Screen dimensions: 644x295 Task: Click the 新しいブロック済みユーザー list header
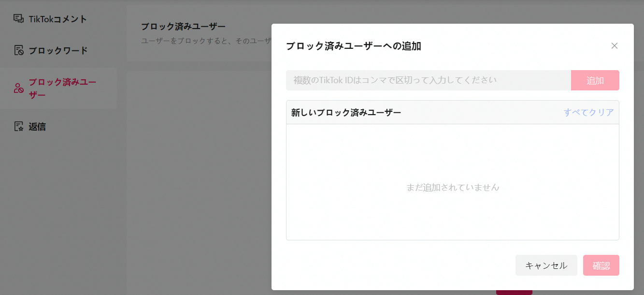pos(346,112)
